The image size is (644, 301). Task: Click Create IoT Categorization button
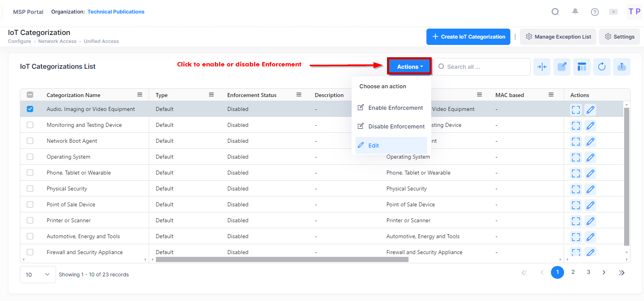[468, 37]
